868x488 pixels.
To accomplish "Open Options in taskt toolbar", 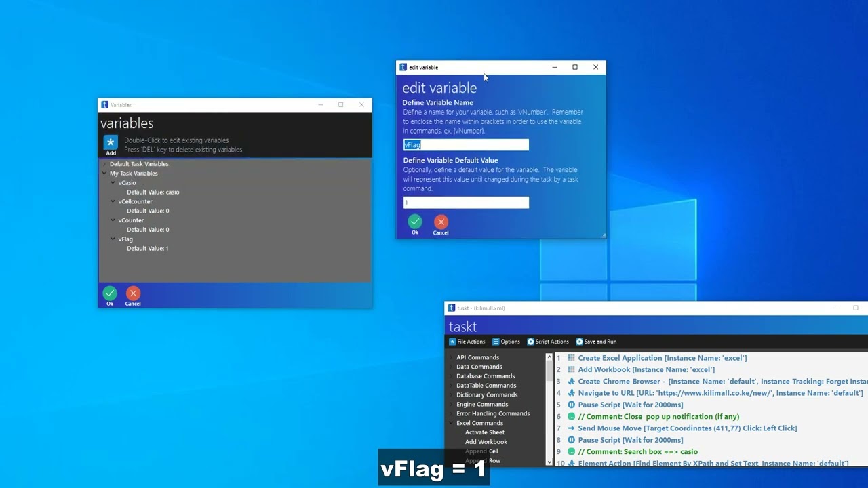I will click(506, 342).
